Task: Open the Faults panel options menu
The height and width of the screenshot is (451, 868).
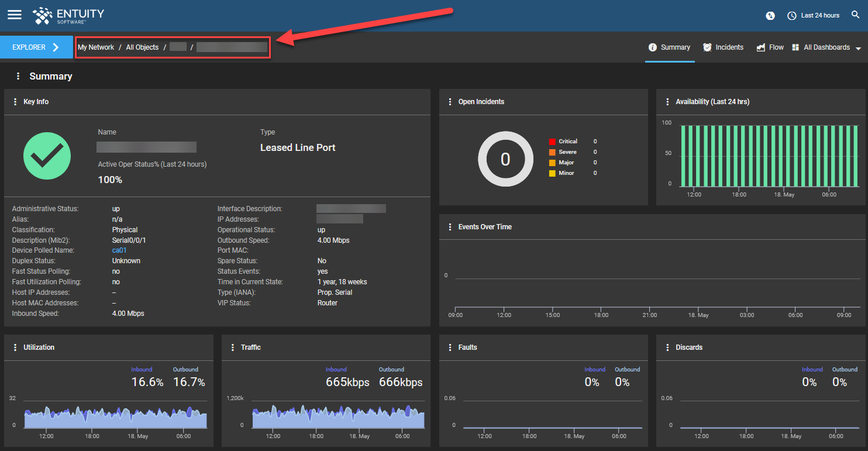Action: pyautogui.click(x=450, y=347)
